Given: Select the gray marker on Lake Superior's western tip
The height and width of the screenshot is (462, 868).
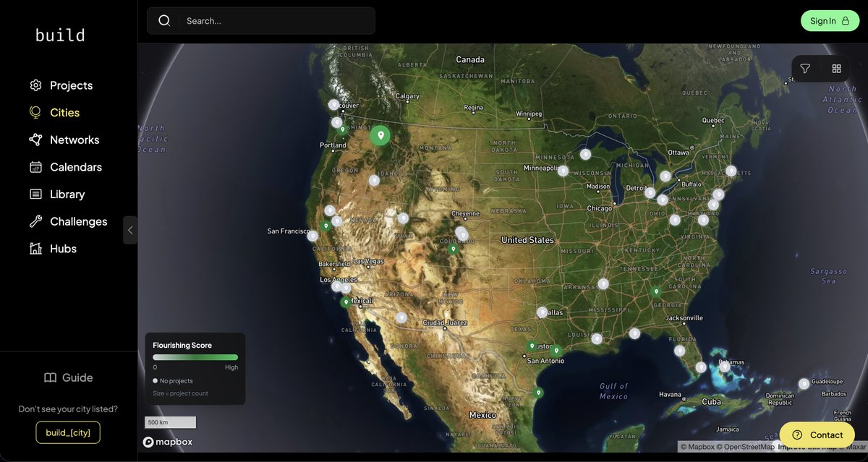Looking at the screenshot, I should point(585,154).
